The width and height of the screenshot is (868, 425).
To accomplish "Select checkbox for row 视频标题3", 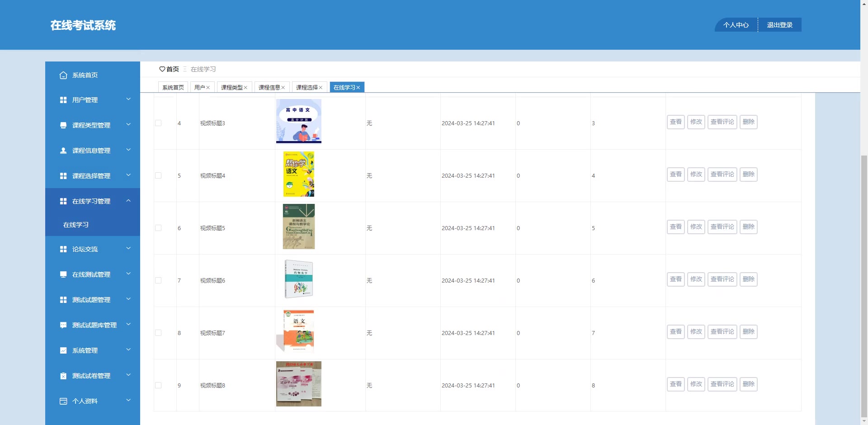I will (x=158, y=123).
